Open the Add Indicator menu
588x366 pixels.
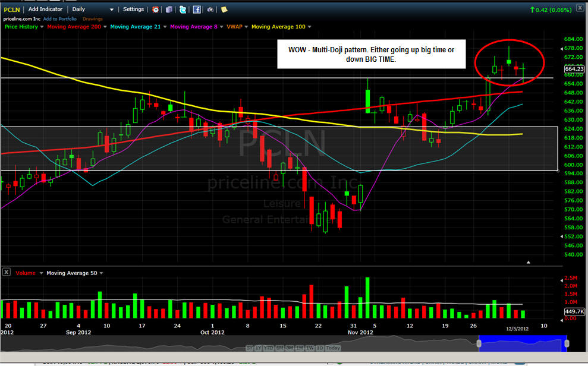[45, 10]
